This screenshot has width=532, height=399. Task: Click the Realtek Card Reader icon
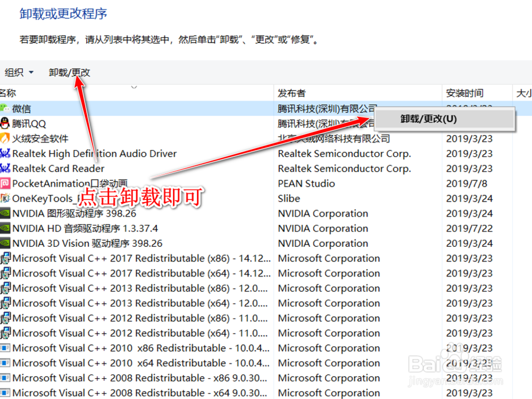point(5,168)
